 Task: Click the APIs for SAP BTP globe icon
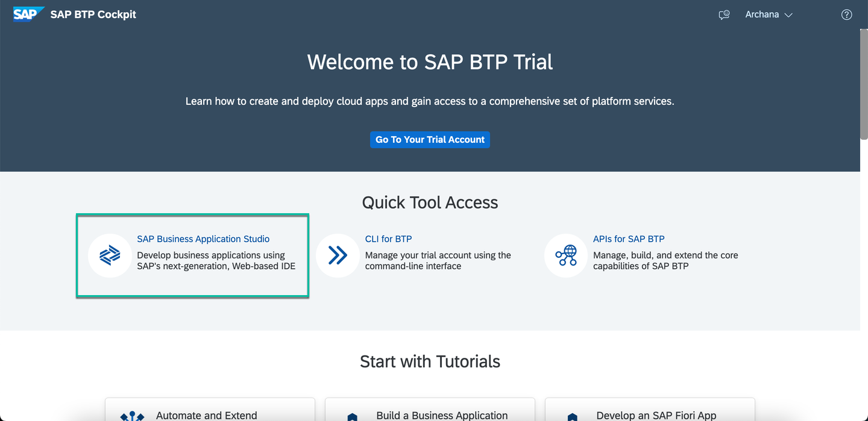[x=566, y=255]
